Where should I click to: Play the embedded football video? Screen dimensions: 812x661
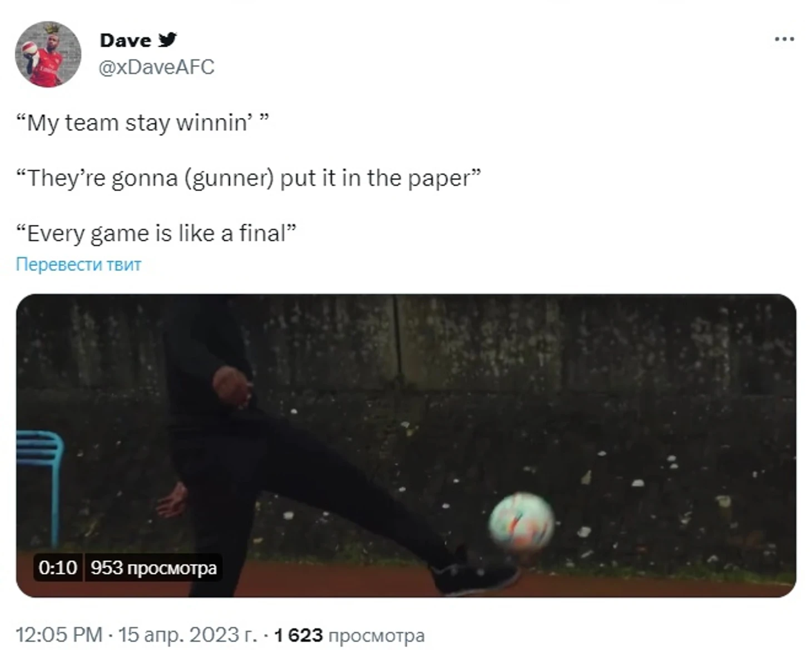click(x=406, y=446)
